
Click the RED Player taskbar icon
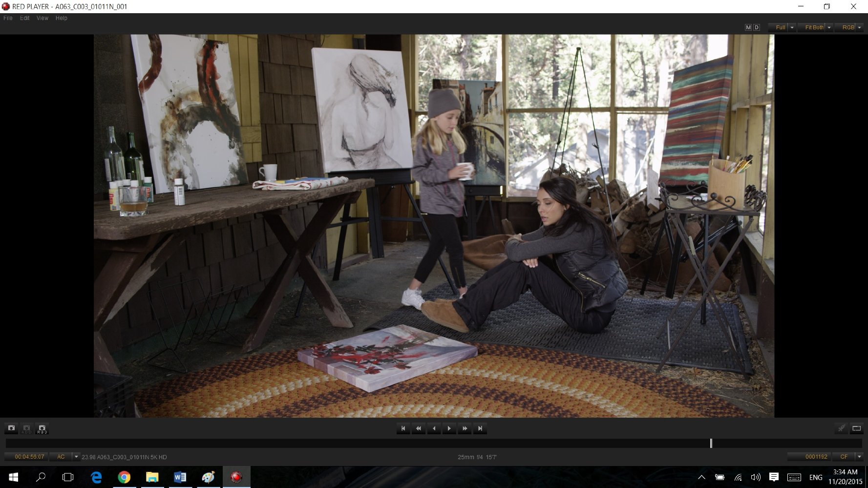[236, 477]
